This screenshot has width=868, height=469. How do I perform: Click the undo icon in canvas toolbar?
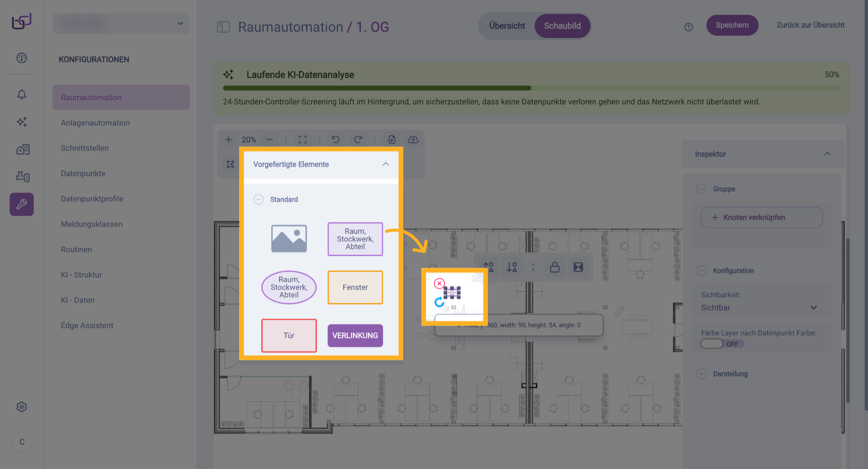[x=335, y=139]
